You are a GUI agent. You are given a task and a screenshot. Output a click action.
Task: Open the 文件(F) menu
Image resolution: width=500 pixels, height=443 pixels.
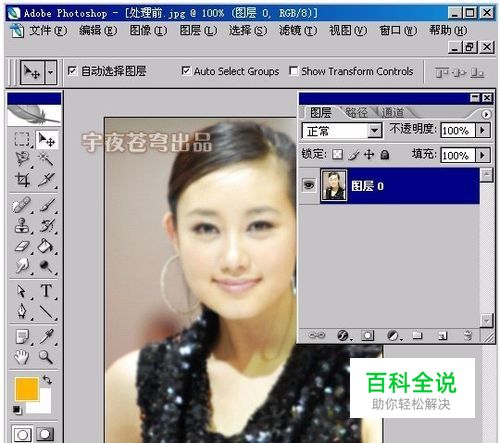pos(48,31)
